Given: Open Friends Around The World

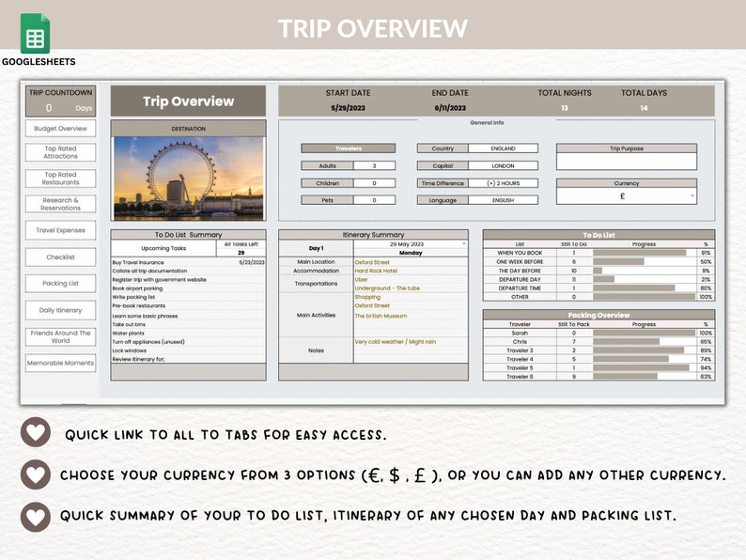Looking at the screenshot, I should 60,336.
